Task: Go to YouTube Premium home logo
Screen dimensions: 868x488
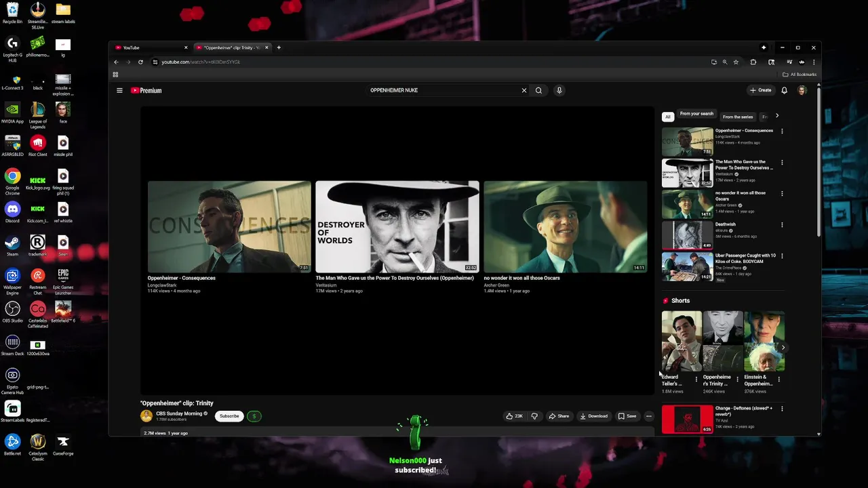Action: (x=146, y=90)
